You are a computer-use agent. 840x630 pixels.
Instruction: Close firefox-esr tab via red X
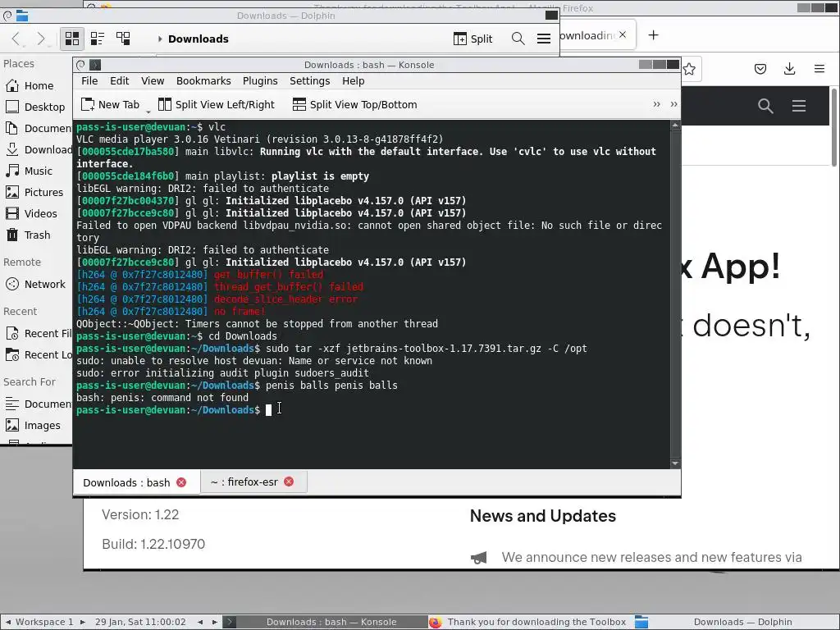[289, 482]
